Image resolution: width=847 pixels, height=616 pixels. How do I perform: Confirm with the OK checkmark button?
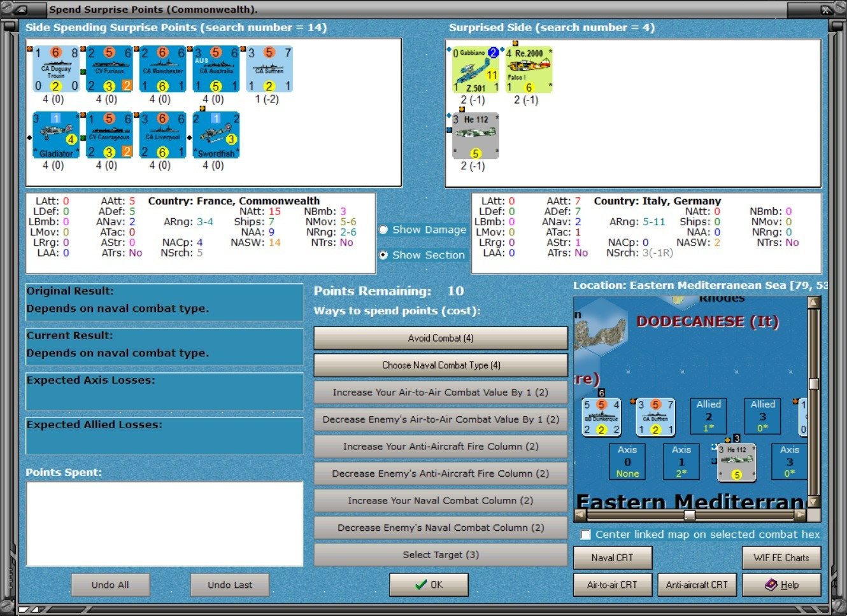(429, 585)
